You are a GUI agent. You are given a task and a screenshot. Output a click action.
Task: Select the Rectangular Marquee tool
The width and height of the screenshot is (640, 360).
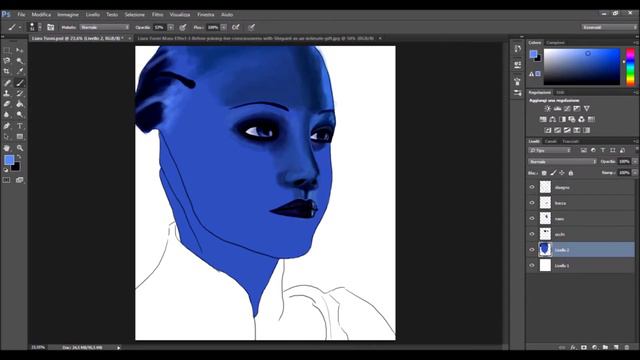[x=7, y=50]
